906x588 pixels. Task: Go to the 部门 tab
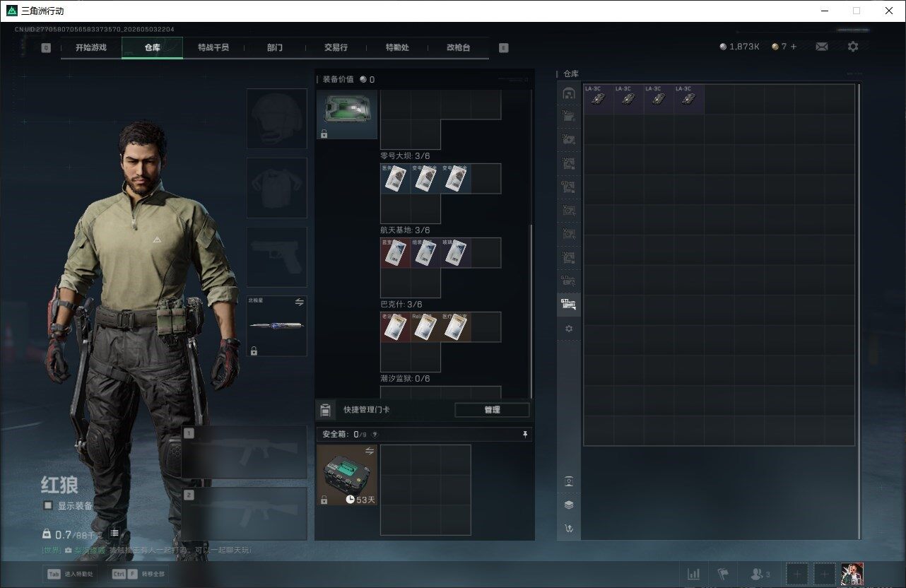coord(274,47)
